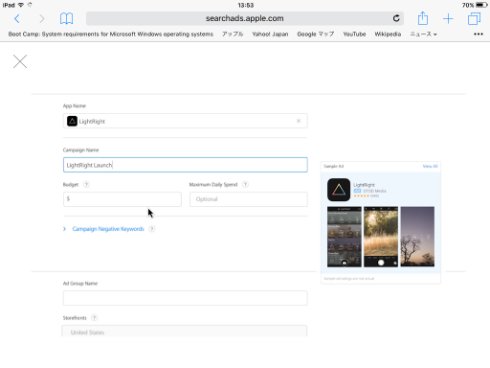Open the news bookmarks folder dropdown
Viewport: 490px width, 368px height.
point(423,34)
